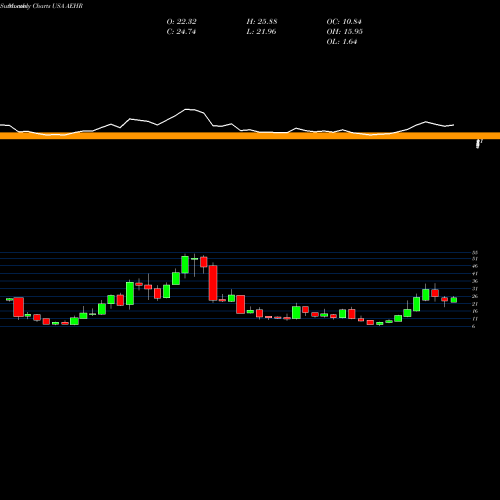Image resolution: width=500 pixels, height=500 pixels.
Task: Click the tallest red candle after the peak
Action: 213,283
